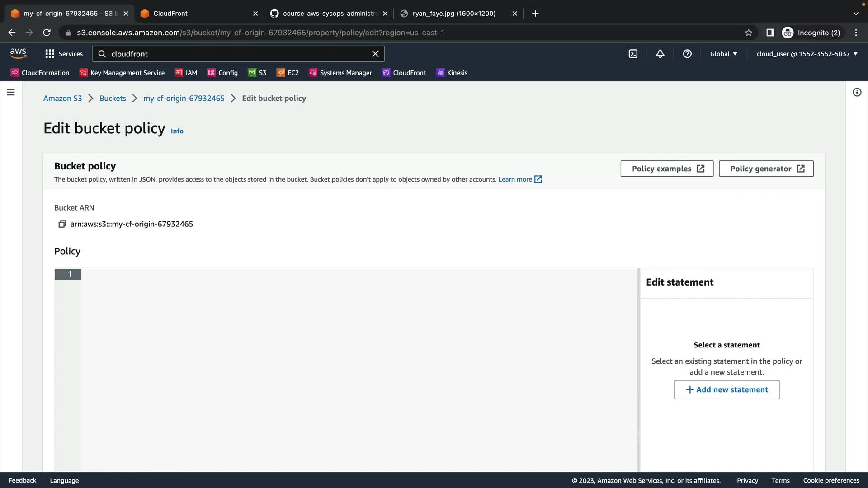Click the Add new statement button
The width and height of the screenshot is (868, 488).
726,389
